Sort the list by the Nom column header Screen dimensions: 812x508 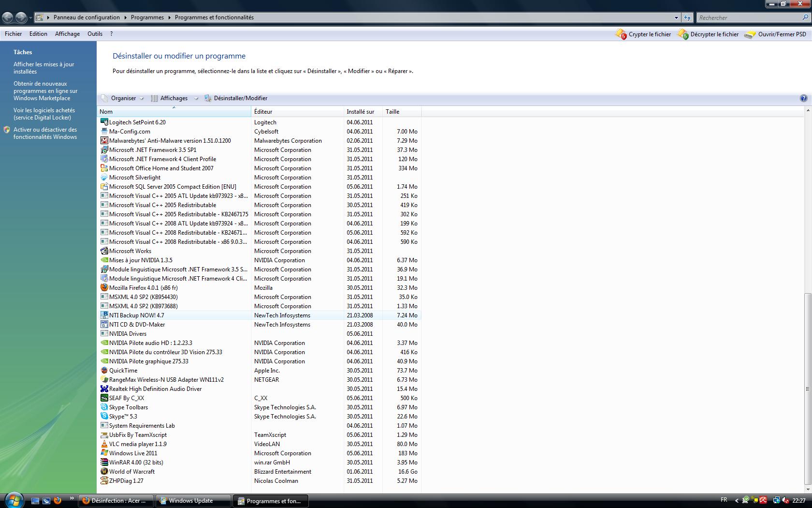(x=174, y=112)
